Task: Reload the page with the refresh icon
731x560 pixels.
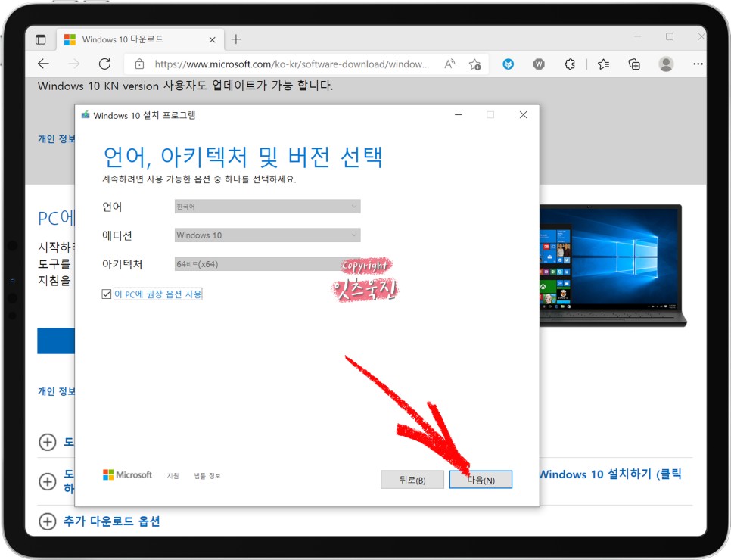Action: pyautogui.click(x=105, y=64)
